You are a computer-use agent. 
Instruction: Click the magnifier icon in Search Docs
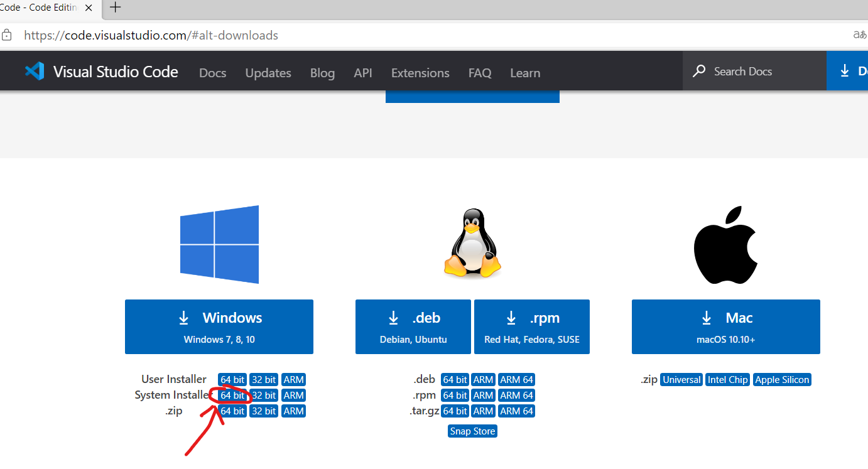pos(699,71)
